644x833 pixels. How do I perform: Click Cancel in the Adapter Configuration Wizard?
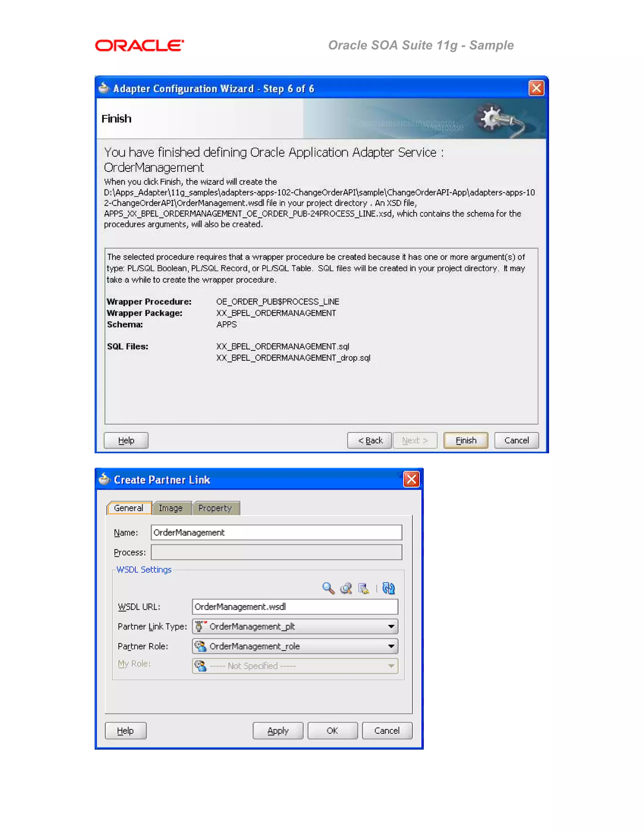coord(517,440)
